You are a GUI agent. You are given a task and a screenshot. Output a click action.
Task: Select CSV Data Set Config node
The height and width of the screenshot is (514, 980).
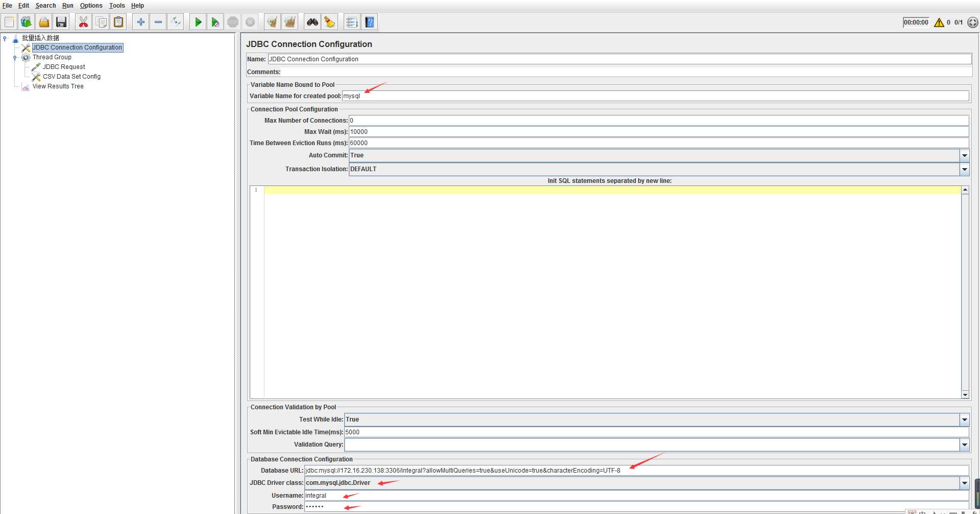pyautogui.click(x=71, y=77)
